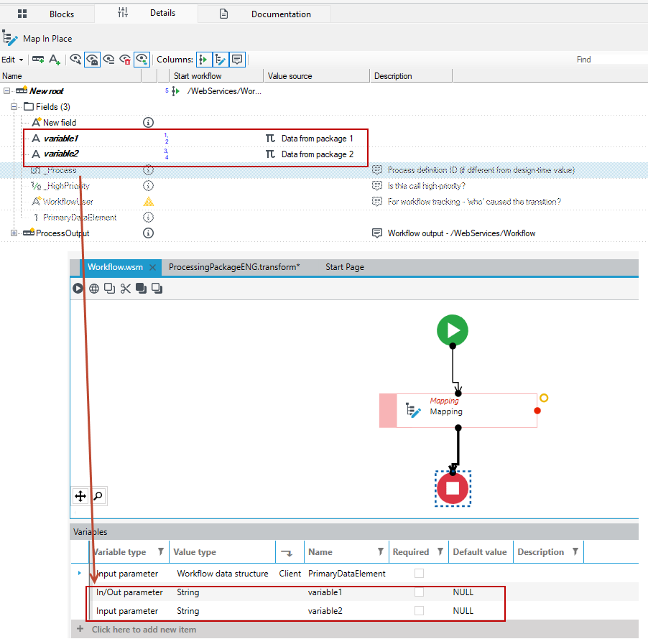This screenshot has height=644, width=648.
Task: Select the pan (move arrows) tool
Action: click(80, 495)
